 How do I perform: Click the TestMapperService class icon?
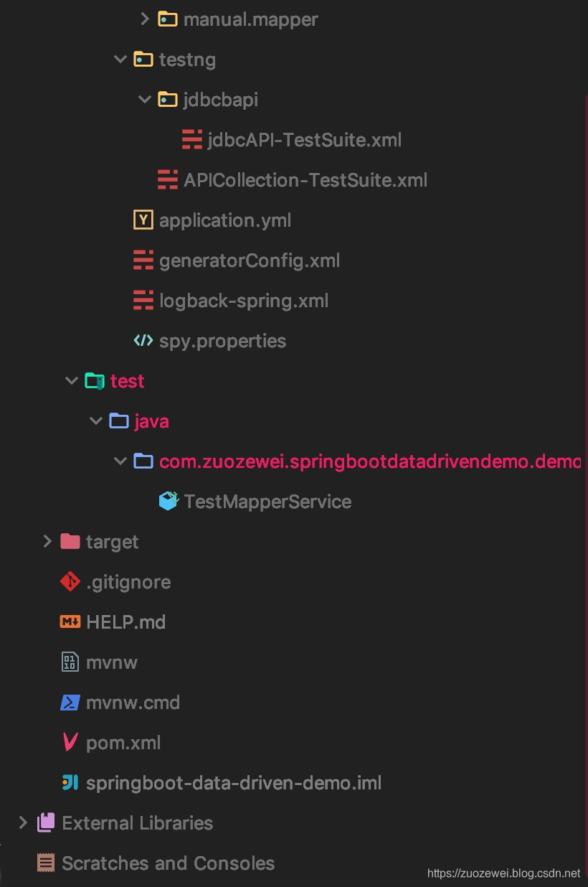(x=168, y=501)
